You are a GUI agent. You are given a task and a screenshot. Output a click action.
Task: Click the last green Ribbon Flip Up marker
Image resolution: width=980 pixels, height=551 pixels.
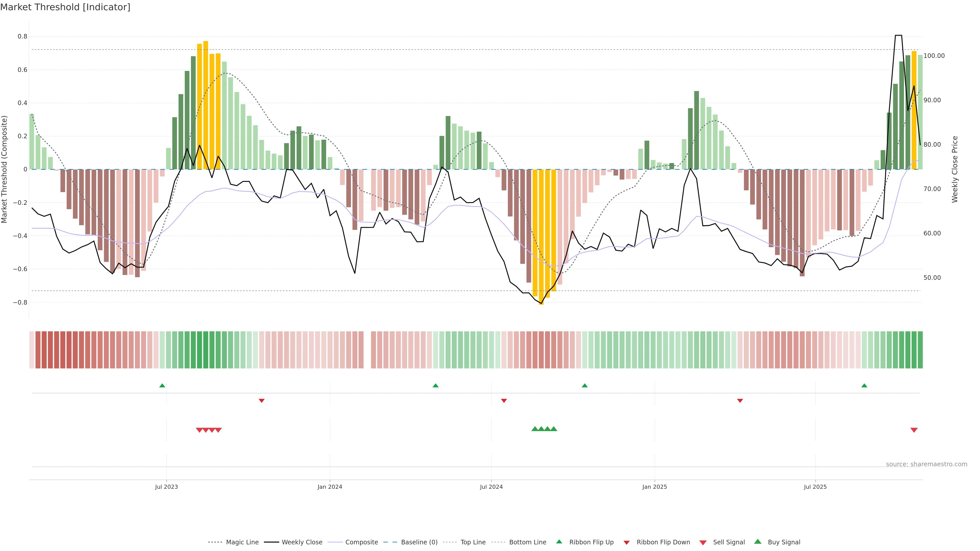click(864, 386)
